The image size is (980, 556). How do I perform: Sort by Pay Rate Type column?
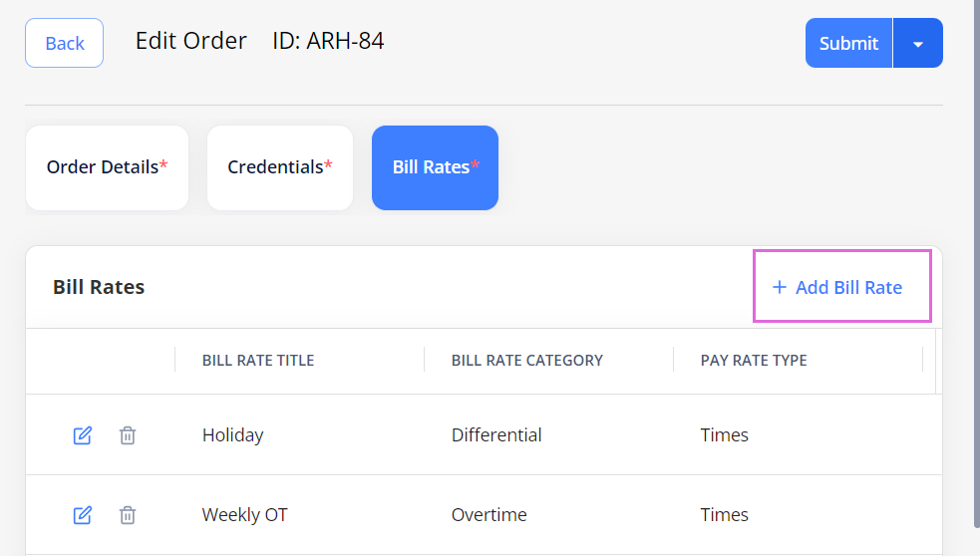(753, 361)
